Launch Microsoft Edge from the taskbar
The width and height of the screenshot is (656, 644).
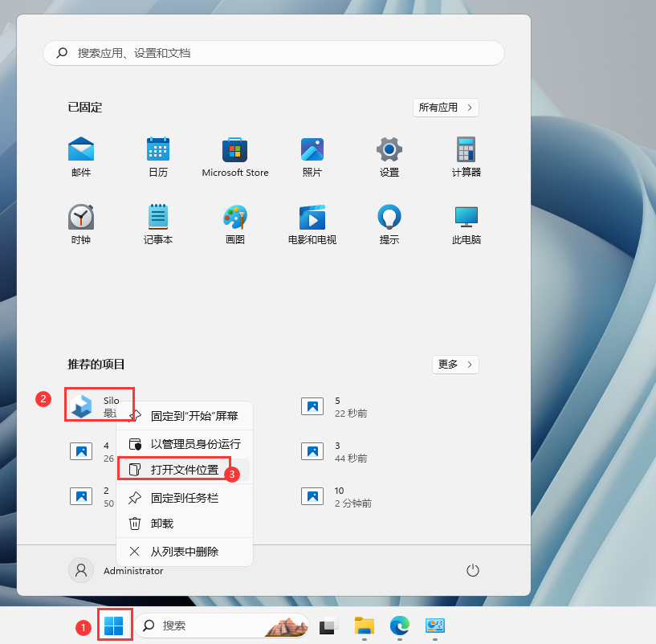click(400, 626)
